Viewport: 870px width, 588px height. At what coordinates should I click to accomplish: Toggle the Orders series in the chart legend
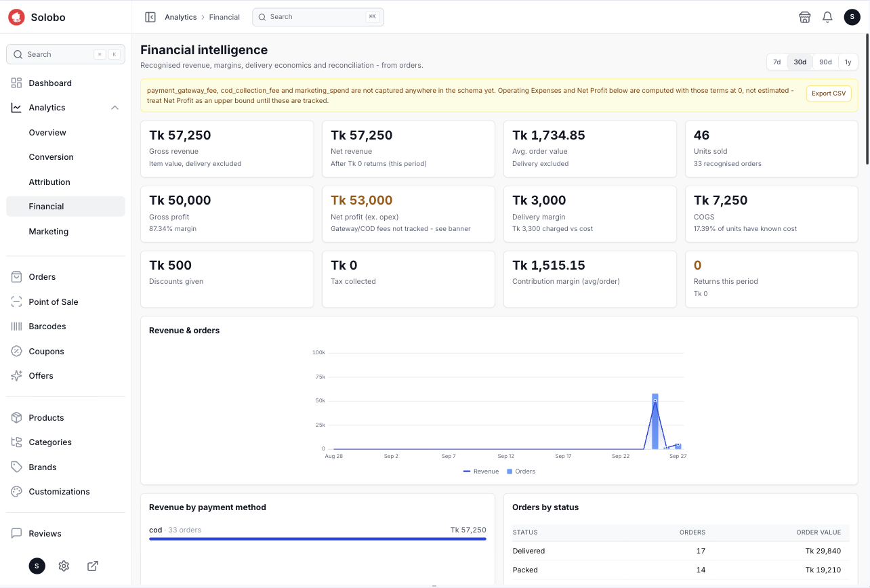click(x=521, y=471)
